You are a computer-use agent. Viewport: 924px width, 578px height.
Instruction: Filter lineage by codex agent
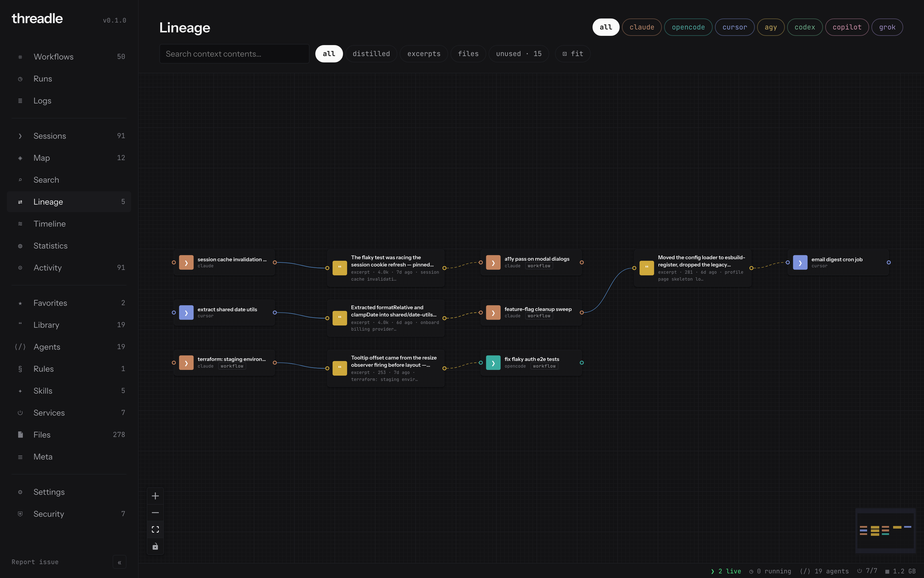(x=804, y=27)
